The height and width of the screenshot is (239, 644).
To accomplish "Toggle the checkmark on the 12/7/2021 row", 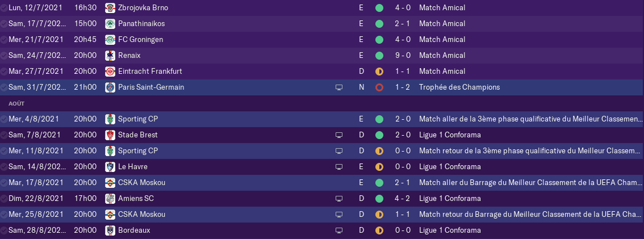I will click(x=4, y=8).
